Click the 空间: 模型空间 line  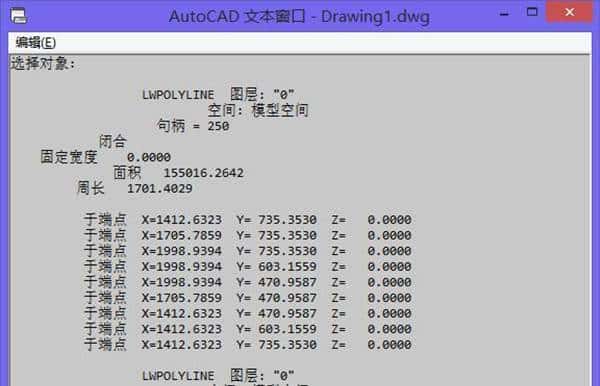(x=258, y=110)
